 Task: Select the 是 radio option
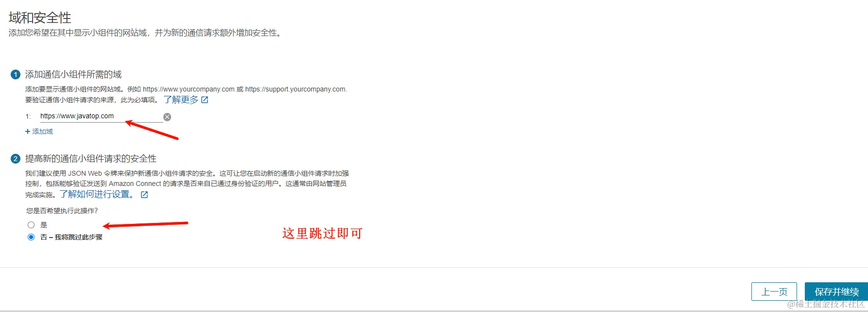[x=31, y=225]
